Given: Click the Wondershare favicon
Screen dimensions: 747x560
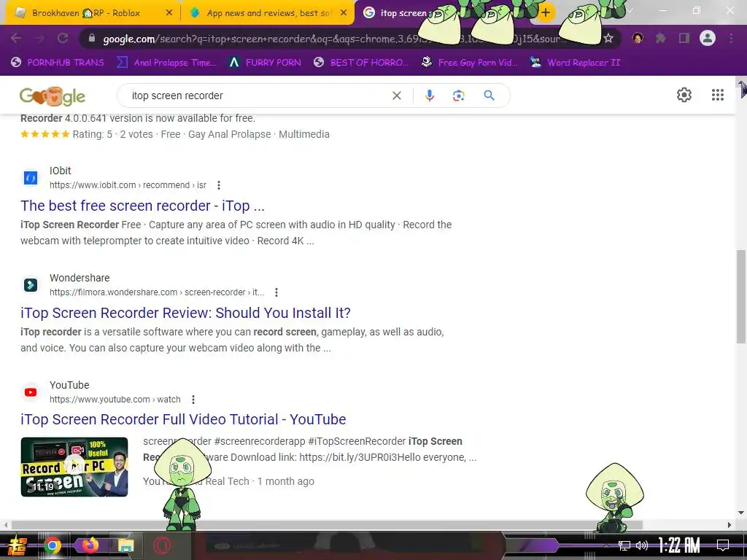Looking at the screenshot, I should click(31, 285).
